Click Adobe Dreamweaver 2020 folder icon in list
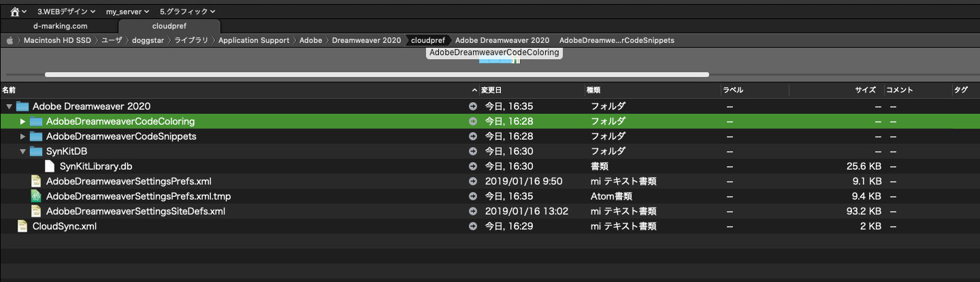980x282 pixels. point(22,106)
